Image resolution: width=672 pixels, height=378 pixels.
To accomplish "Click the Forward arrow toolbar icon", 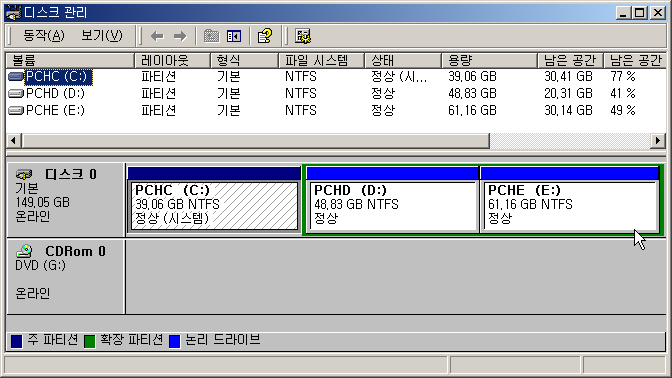I will (x=180, y=36).
